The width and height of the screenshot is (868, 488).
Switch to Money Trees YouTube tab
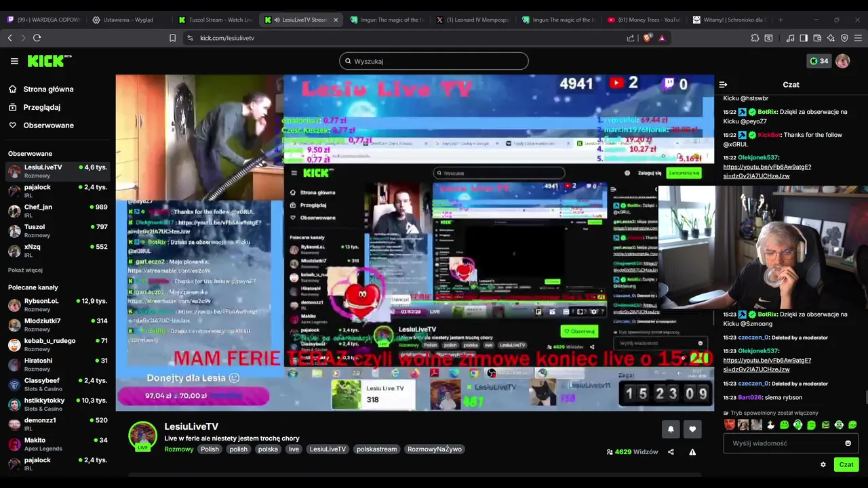(x=644, y=20)
